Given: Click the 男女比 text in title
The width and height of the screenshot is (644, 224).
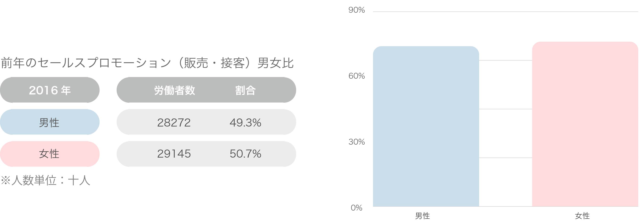Looking at the screenshot, I should (x=275, y=63).
